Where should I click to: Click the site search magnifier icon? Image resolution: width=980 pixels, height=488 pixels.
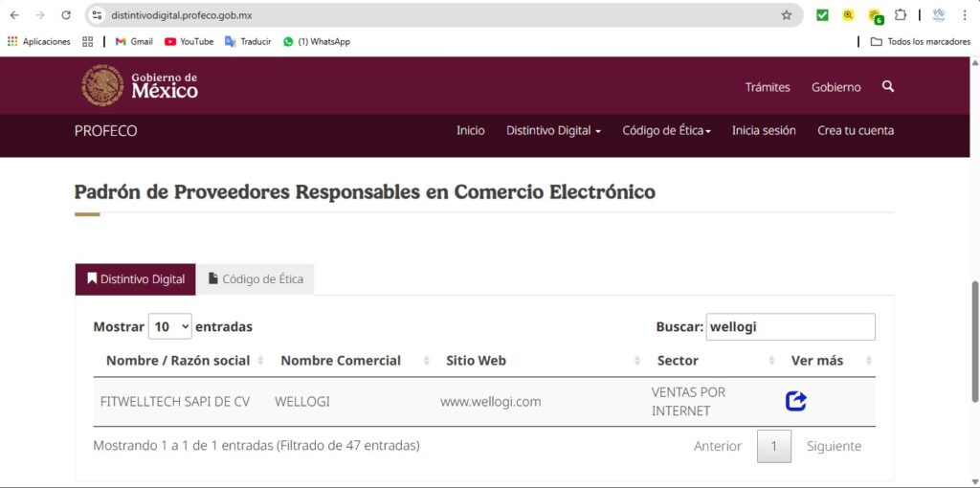click(888, 86)
